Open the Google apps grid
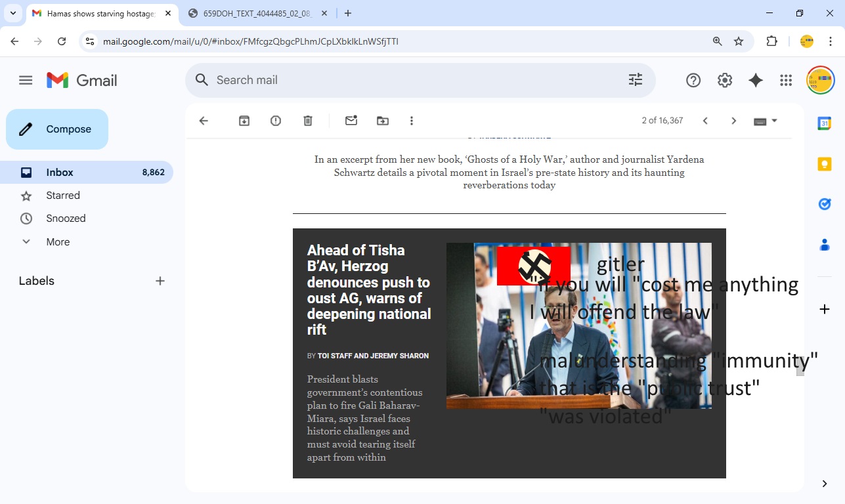The height and width of the screenshot is (504, 845). pyautogui.click(x=786, y=80)
